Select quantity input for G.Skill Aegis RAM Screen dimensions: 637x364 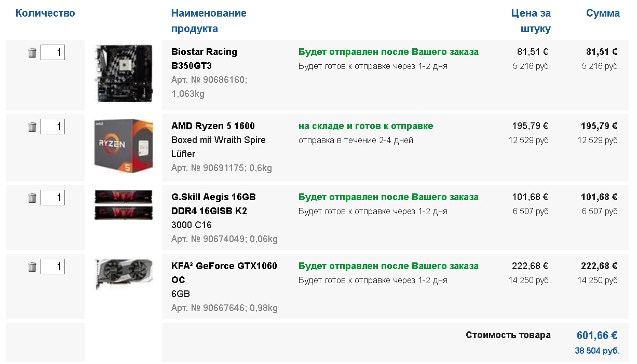coord(52,198)
